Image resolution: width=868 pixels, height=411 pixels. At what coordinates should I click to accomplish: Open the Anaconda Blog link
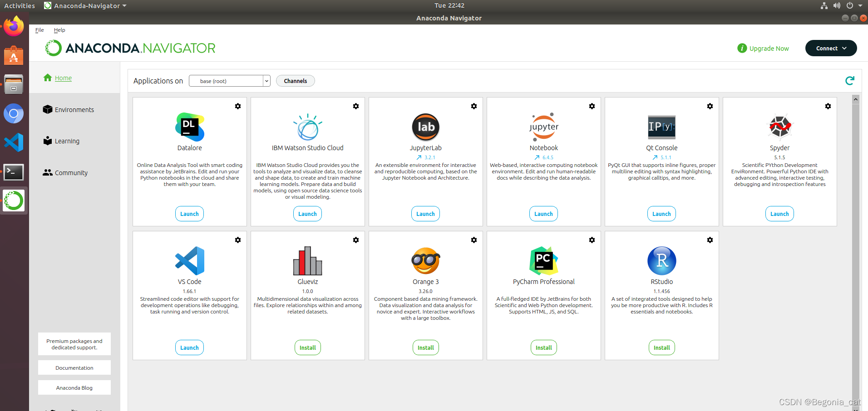pos(74,387)
